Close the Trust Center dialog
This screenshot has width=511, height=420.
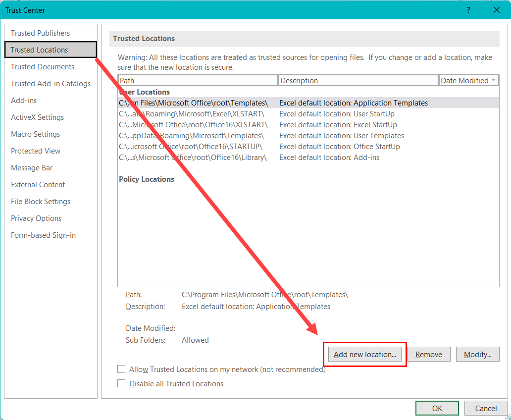click(x=497, y=10)
